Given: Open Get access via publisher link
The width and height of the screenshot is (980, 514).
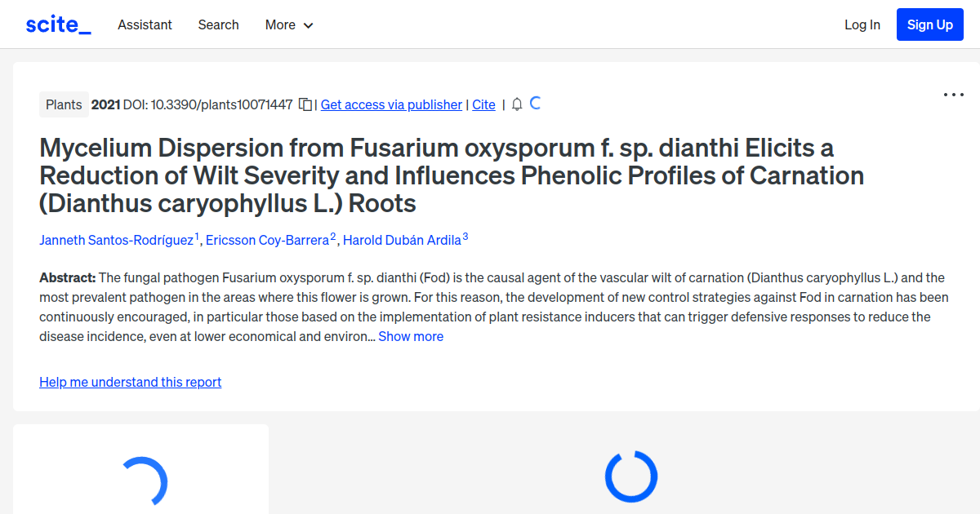Looking at the screenshot, I should tap(391, 104).
